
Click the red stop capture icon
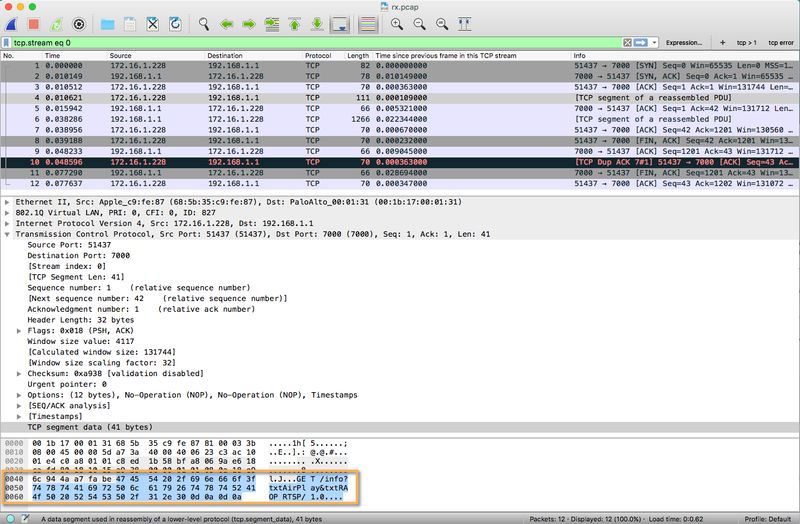coord(33,22)
